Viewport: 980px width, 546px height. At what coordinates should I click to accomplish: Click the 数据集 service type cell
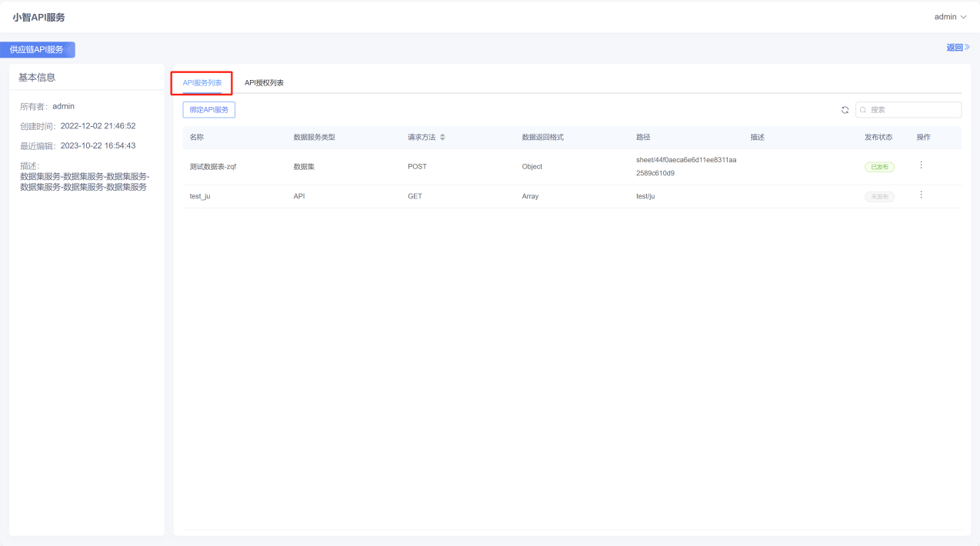(305, 166)
